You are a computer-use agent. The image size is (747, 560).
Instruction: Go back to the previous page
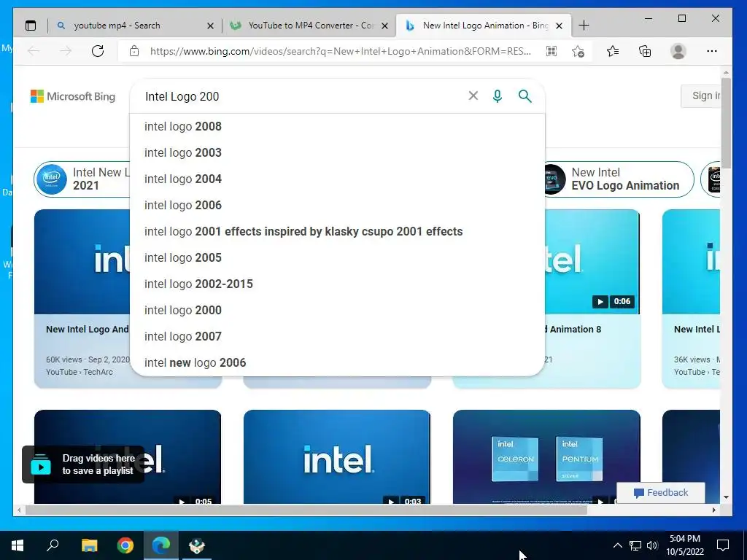pyautogui.click(x=34, y=51)
